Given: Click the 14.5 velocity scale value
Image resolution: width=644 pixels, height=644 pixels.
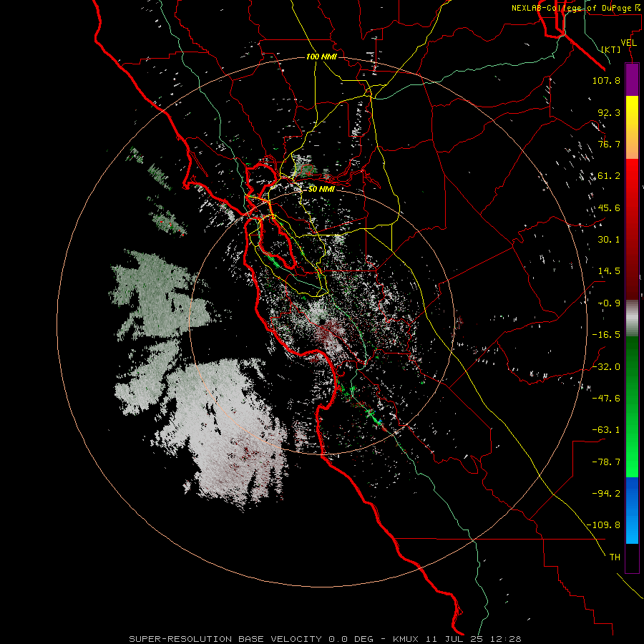Looking at the screenshot, I should (609, 270).
